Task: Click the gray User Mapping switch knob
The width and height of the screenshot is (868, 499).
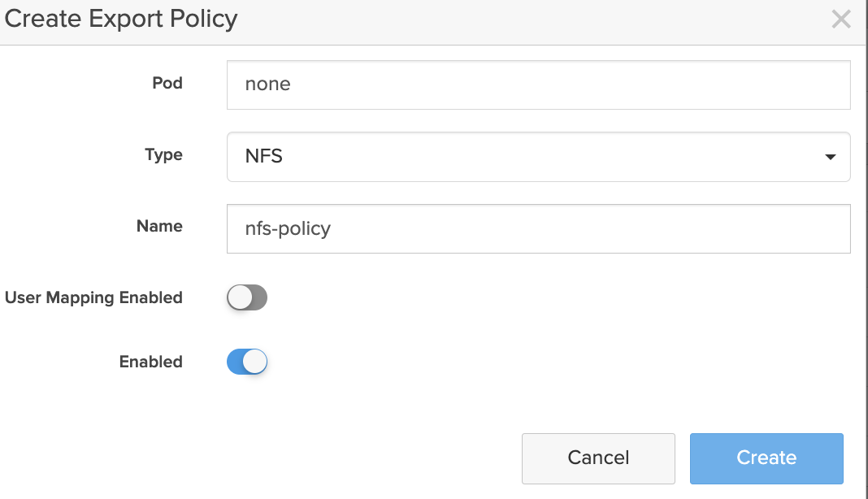Action: point(240,298)
